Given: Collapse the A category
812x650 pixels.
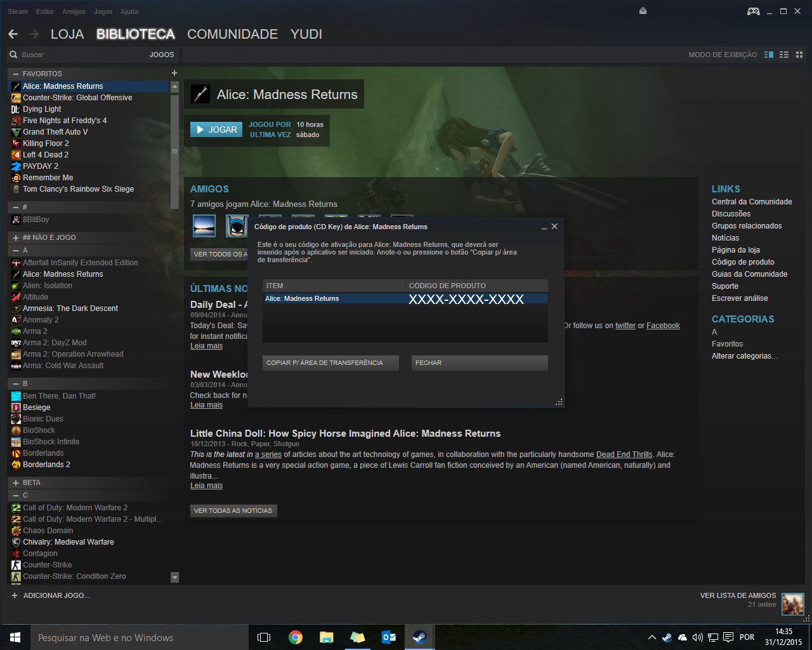Looking at the screenshot, I should [x=16, y=250].
